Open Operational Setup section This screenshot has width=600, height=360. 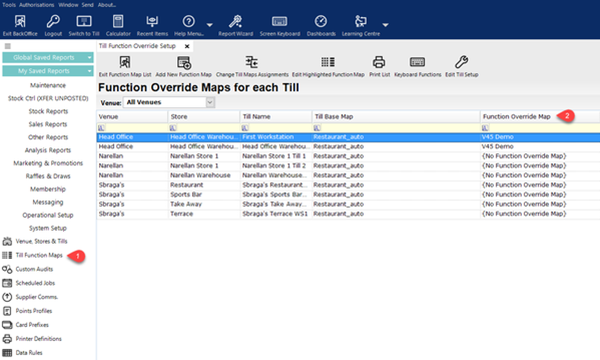48,215
